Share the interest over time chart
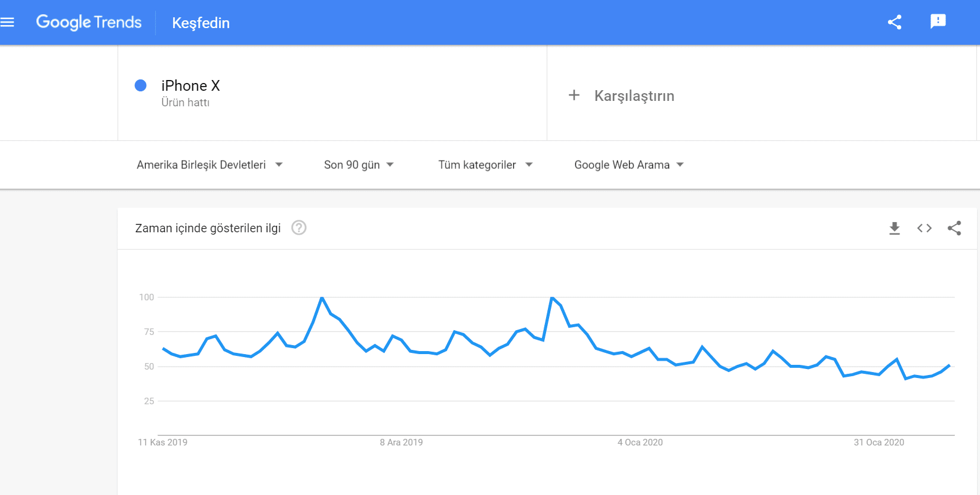The width and height of the screenshot is (980, 495). pyautogui.click(x=955, y=228)
